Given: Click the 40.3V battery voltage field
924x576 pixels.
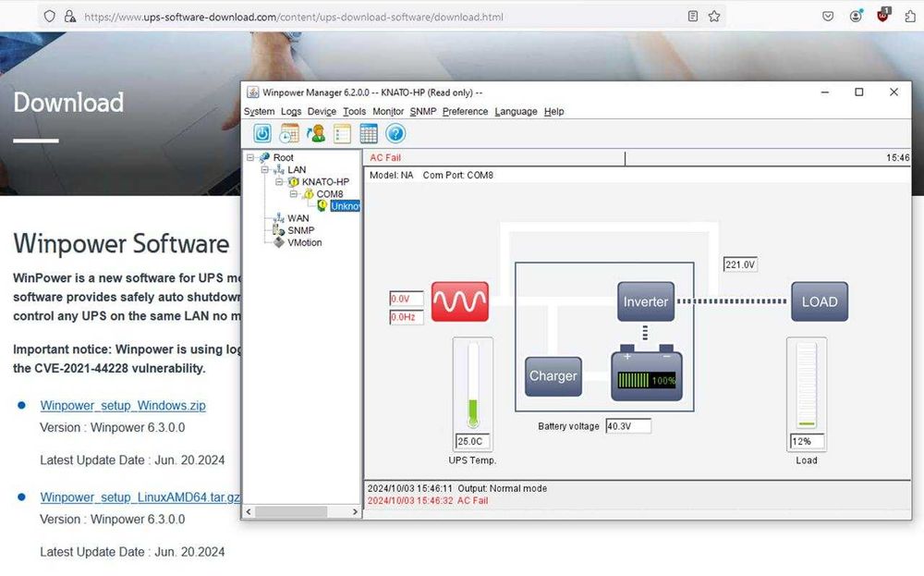Looking at the screenshot, I should [x=628, y=426].
